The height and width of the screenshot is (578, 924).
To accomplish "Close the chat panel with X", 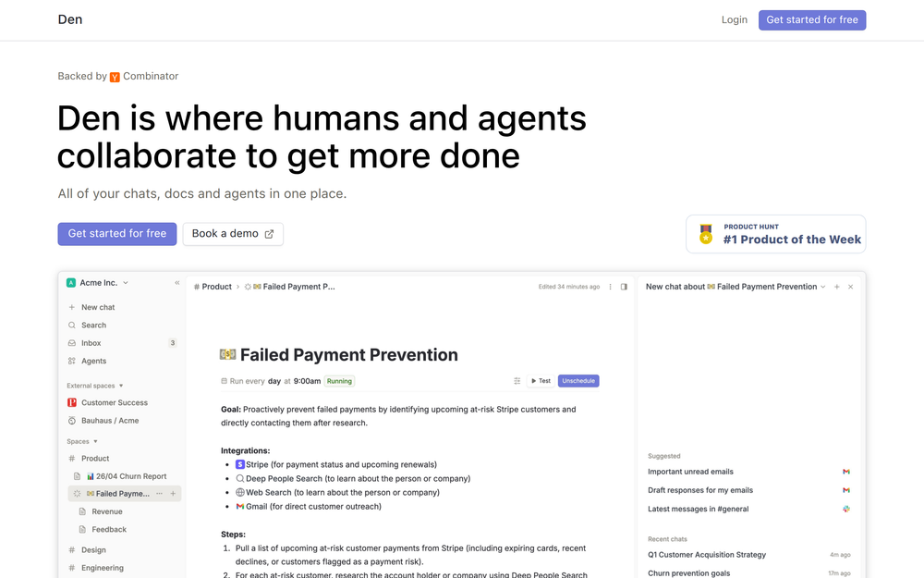I will click(x=850, y=287).
